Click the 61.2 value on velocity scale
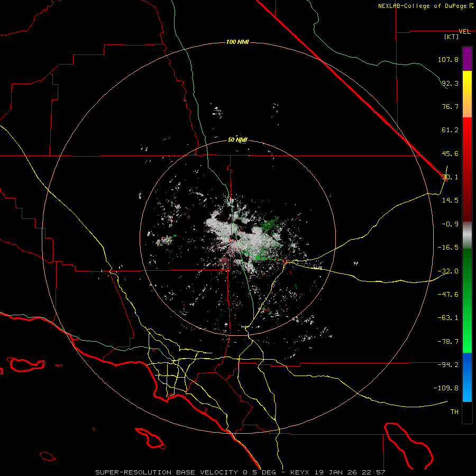This screenshot has height=476, width=476. (x=450, y=130)
